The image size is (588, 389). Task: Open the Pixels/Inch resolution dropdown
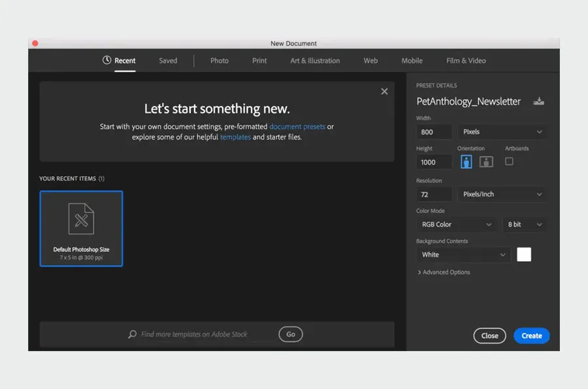coord(502,194)
